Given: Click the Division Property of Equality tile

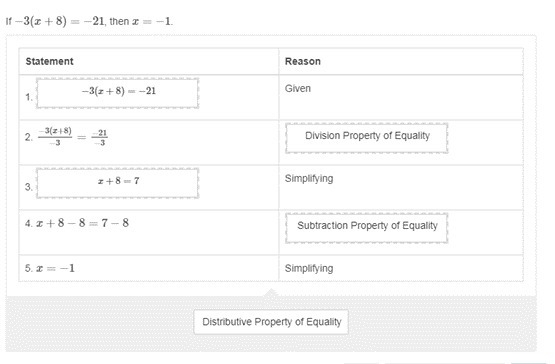Looking at the screenshot, I should 367,138.
